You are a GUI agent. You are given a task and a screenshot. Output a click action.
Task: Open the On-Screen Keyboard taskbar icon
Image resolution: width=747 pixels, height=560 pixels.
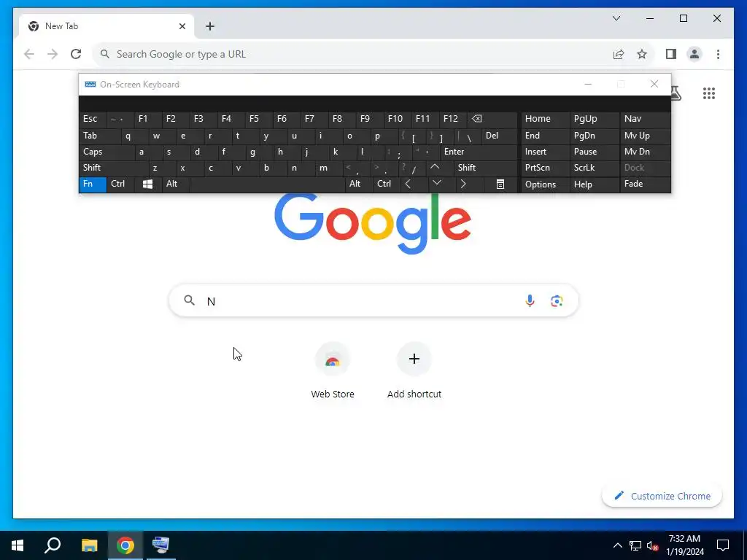tap(160, 545)
